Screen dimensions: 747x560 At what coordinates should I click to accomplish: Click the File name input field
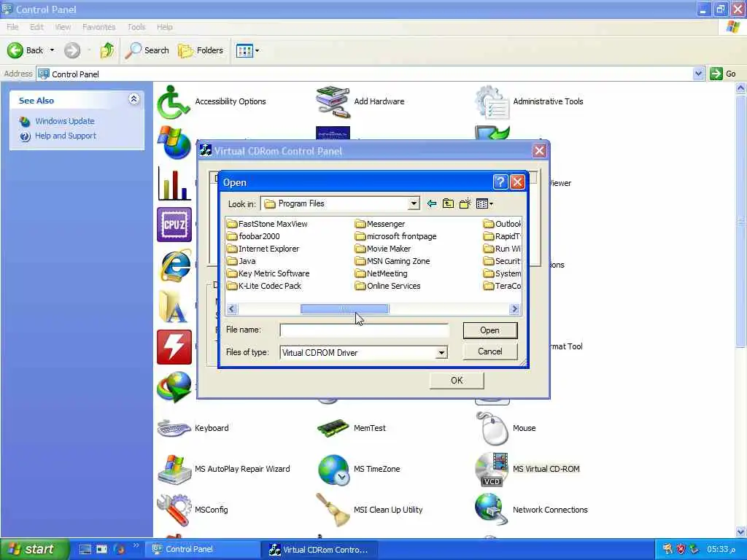point(364,330)
